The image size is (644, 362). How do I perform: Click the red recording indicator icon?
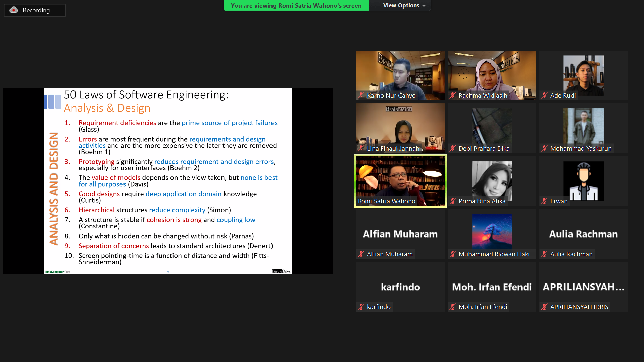coord(14,10)
